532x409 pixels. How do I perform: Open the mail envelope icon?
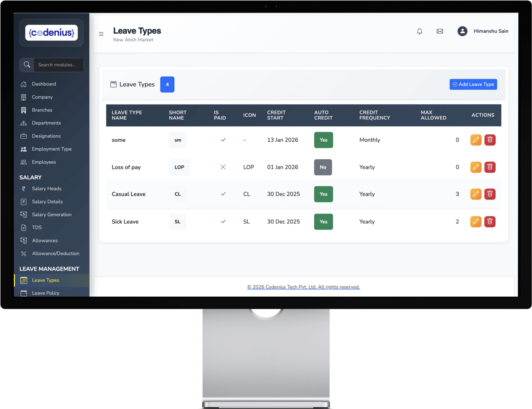pos(440,31)
